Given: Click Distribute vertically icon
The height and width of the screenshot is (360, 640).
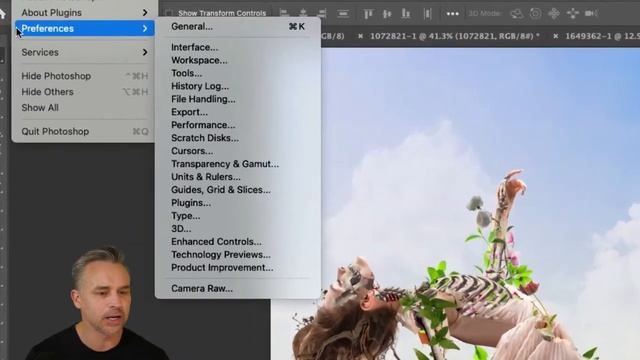Looking at the screenshot, I should pyautogui.click(x=343, y=13).
